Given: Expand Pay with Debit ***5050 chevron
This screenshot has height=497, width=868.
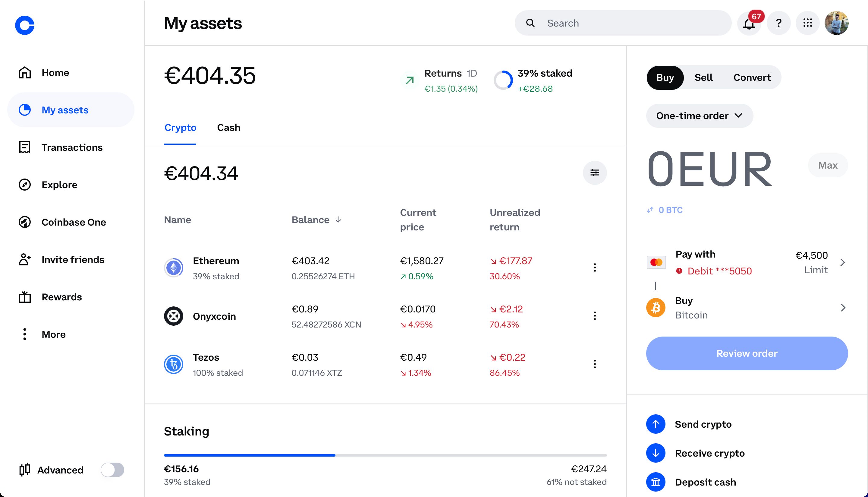Looking at the screenshot, I should point(842,262).
